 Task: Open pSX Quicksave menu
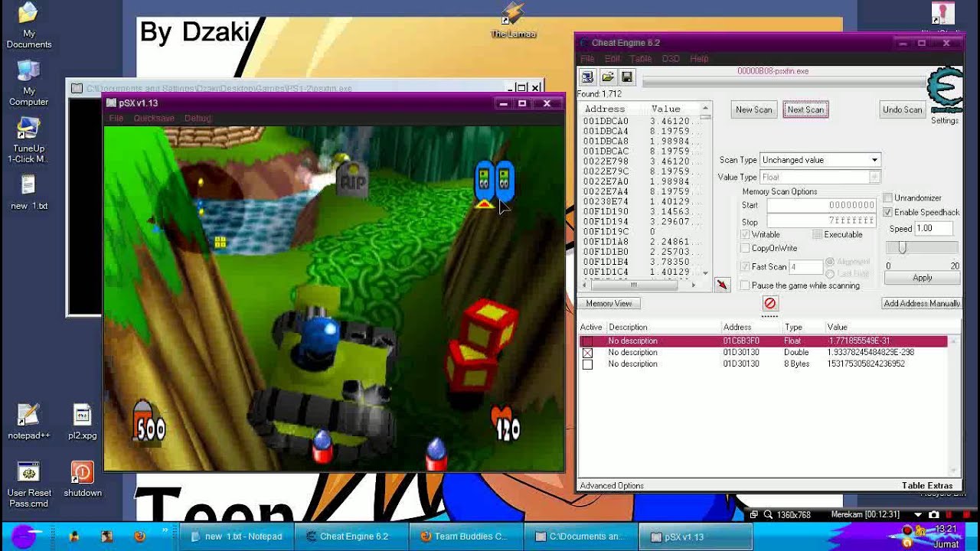(x=154, y=119)
